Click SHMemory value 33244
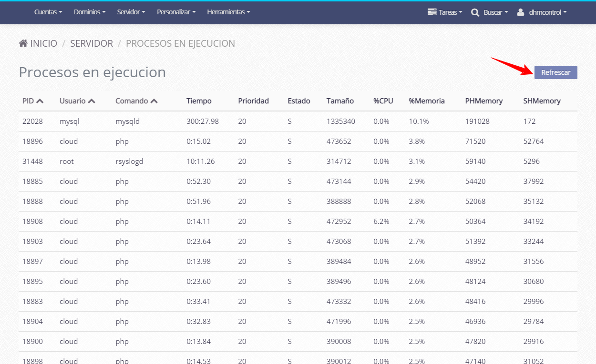Viewport: 596px width, 364px height. coord(534,242)
